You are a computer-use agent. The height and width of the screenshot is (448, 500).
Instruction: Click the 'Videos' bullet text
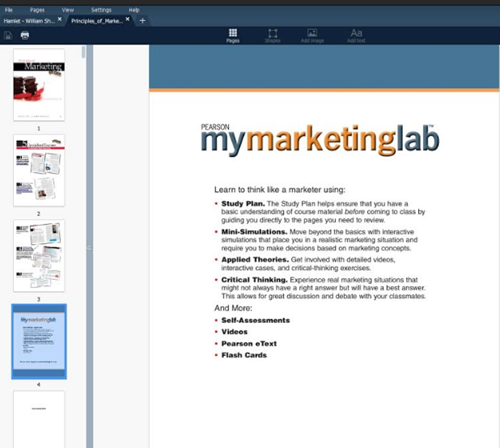235,332
